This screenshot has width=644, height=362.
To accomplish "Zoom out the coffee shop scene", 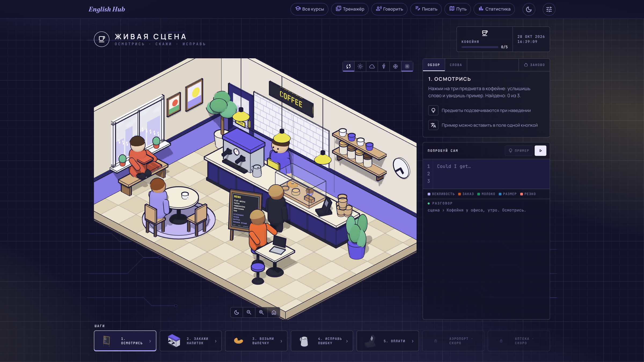I will coord(249,312).
